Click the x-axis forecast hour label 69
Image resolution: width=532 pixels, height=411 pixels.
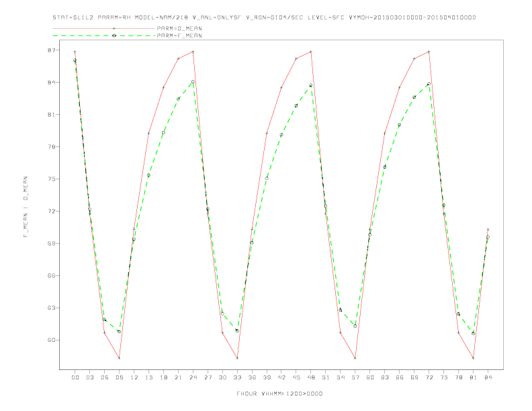(x=414, y=377)
